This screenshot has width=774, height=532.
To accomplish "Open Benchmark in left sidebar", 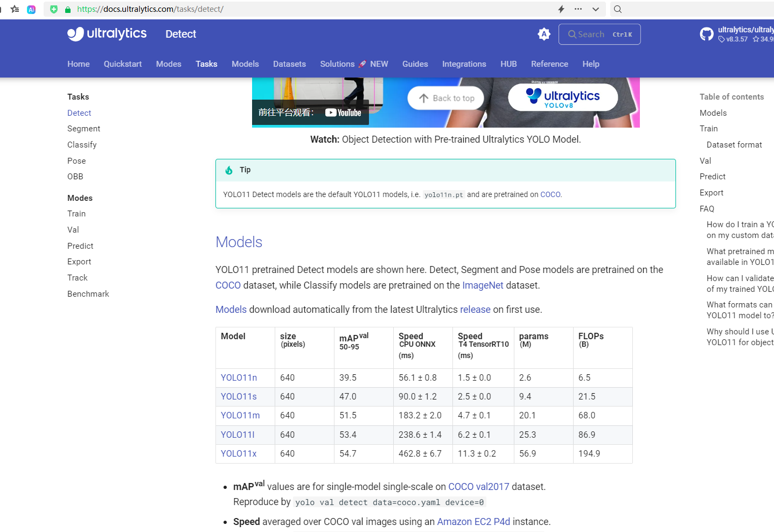I will click(x=88, y=294).
